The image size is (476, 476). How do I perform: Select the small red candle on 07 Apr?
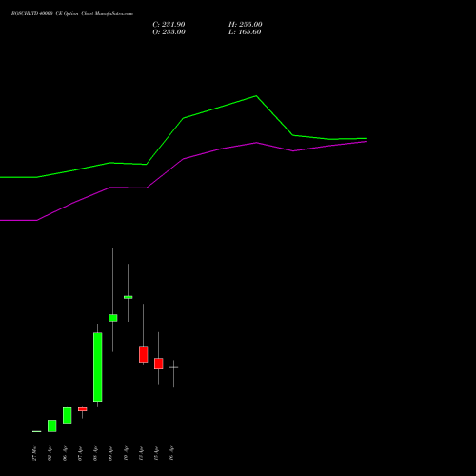83,409
